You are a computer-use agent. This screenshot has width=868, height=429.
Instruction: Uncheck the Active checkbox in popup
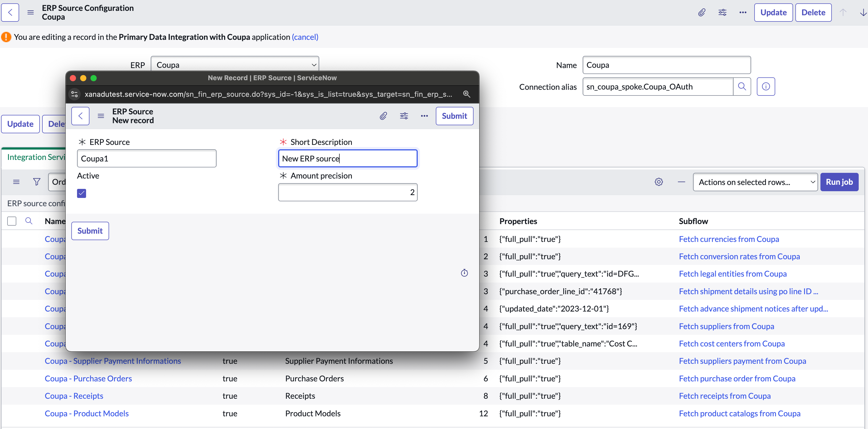click(x=81, y=193)
